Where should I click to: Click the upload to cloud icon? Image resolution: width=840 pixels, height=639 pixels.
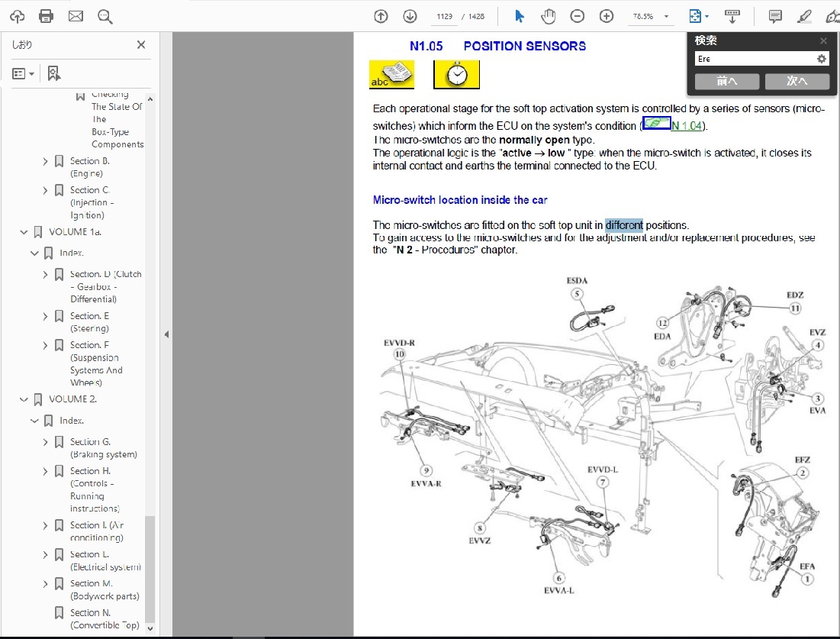pos(17,17)
